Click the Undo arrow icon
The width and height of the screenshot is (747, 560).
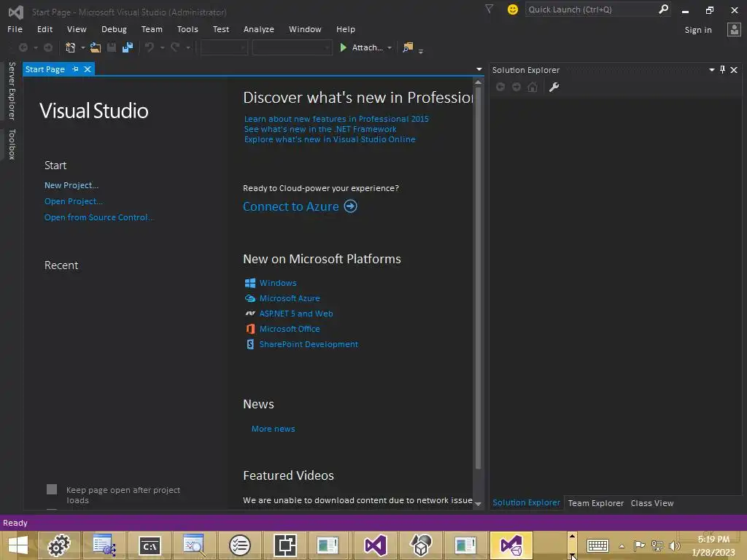[149, 47]
